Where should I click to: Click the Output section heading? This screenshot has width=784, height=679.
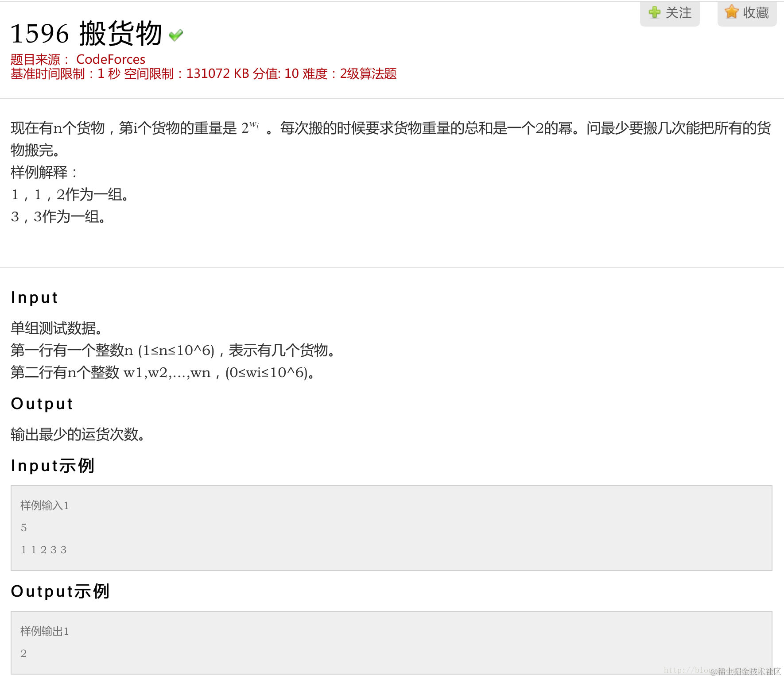42,404
